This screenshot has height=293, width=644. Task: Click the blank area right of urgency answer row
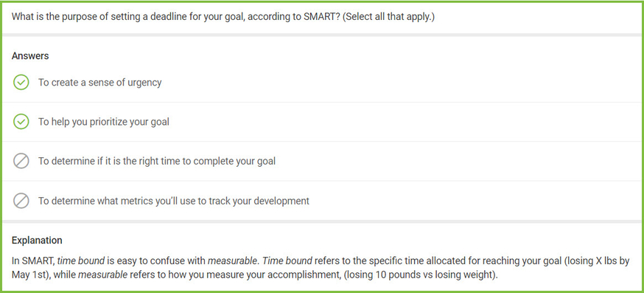[402, 83]
